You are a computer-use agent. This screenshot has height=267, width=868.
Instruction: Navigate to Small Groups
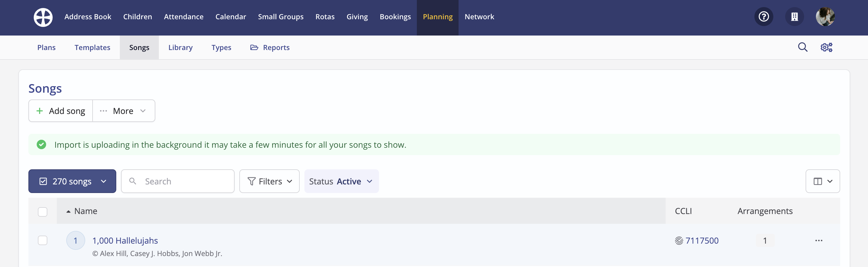[x=281, y=17]
